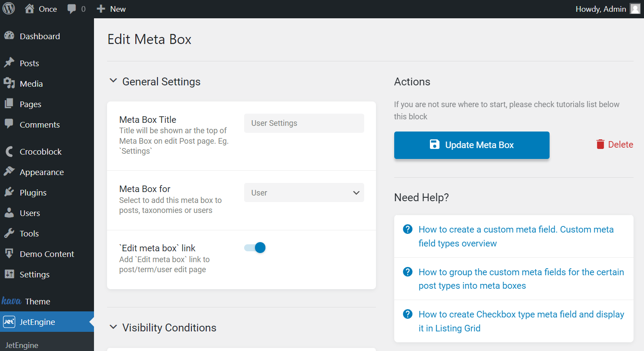Click the Meta Box Title input field
This screenshot has height=351, width=644.
coord(304,123)
